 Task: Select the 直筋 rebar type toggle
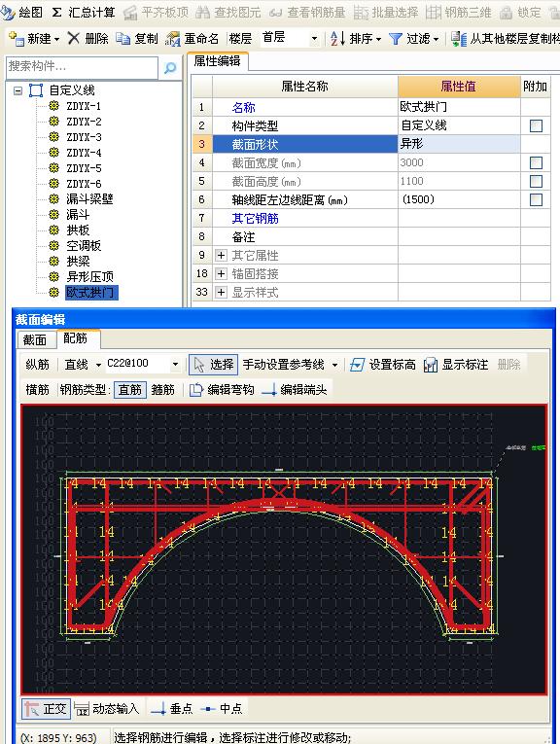[130, 390]
